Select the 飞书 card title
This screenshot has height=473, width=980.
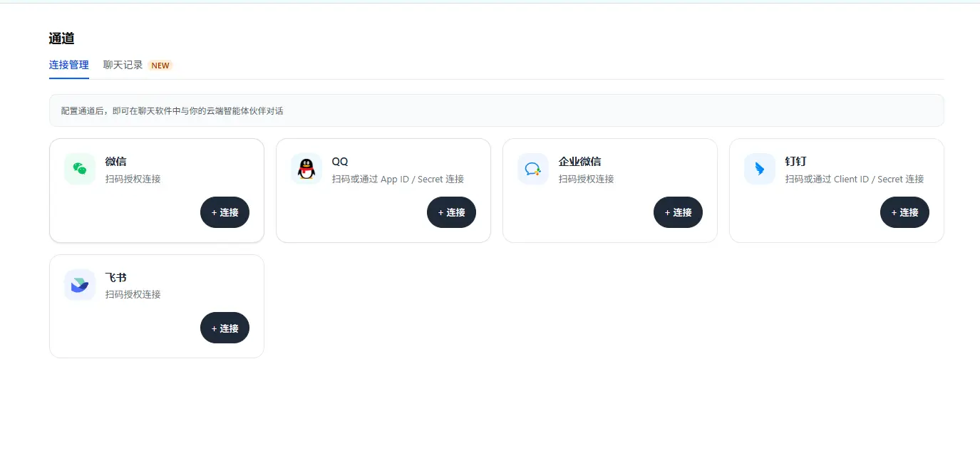click(116, 277)
